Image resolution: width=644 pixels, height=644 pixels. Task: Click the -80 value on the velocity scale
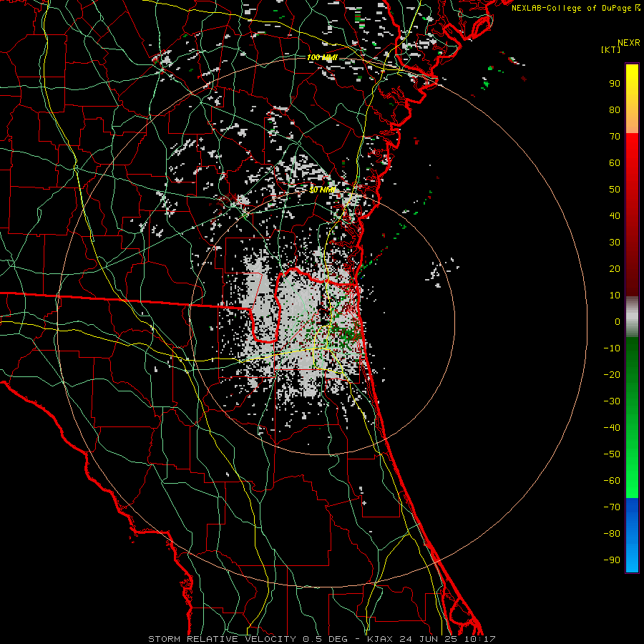pos(612,534)
